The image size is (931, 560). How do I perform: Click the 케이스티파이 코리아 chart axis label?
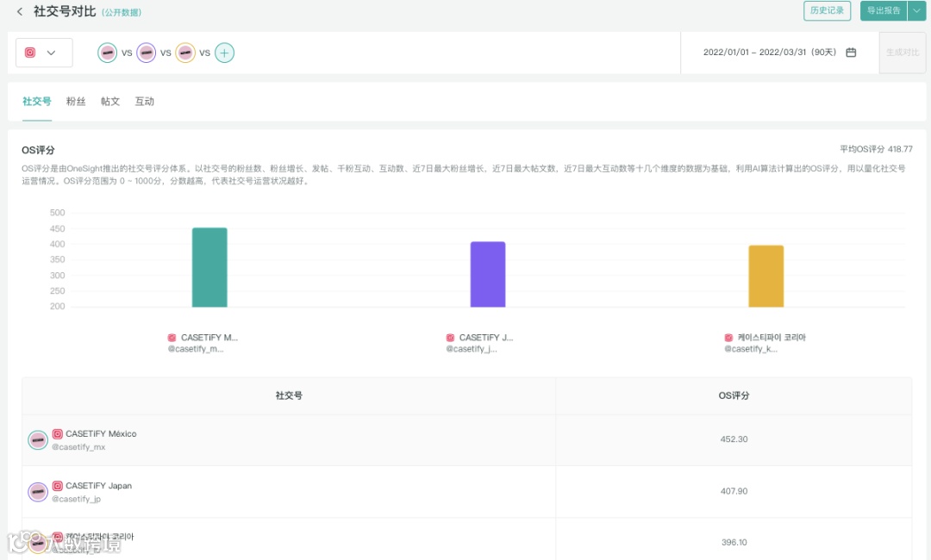(x=772, y=338)
